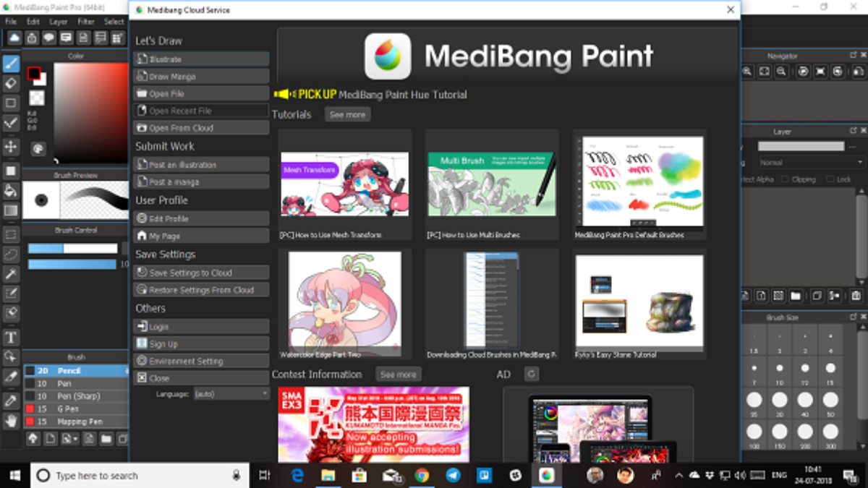This screenshot has width=868, height=488.
Task: Click the Navigator zoom out icon
Action: tap(781, 72)
